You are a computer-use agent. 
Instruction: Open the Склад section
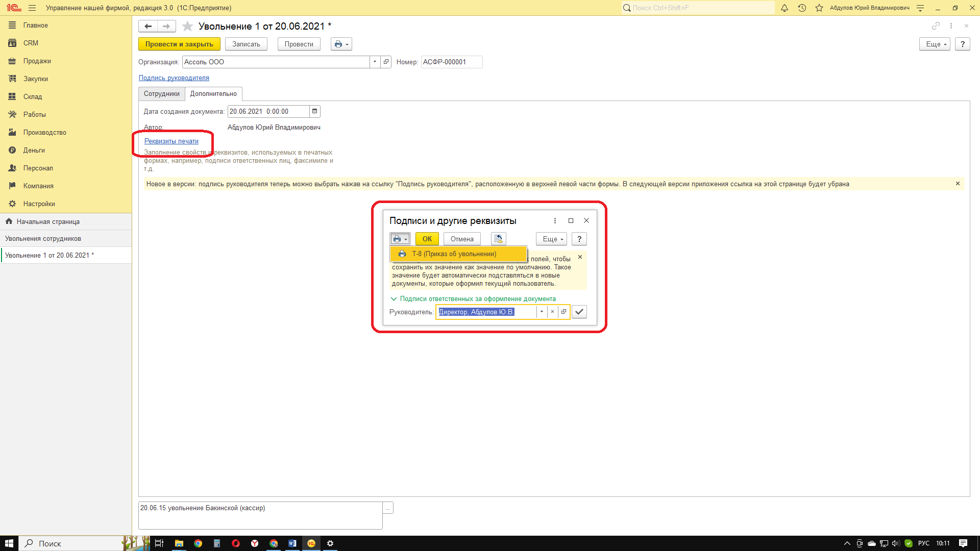(x=66, y=97)
